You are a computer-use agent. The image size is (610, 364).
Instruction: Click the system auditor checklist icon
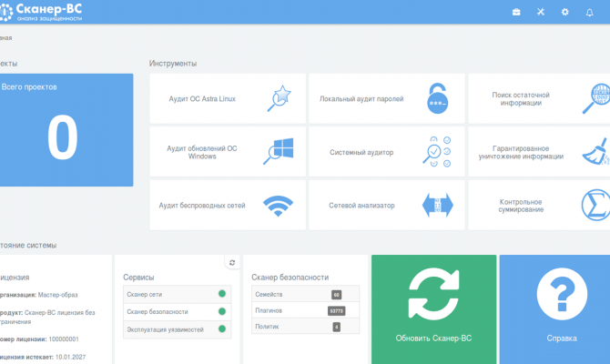436,152
